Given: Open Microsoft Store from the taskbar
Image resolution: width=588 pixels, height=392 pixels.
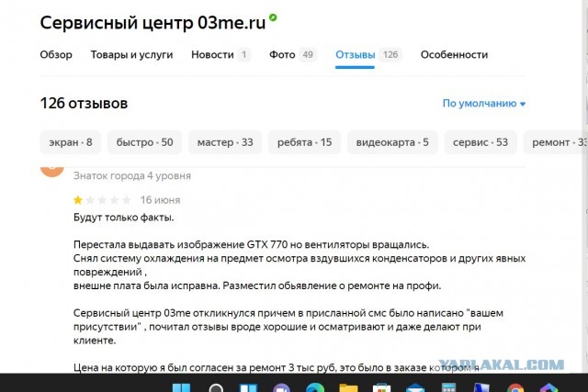Looking at the screenshot, I should click(382, 387).
